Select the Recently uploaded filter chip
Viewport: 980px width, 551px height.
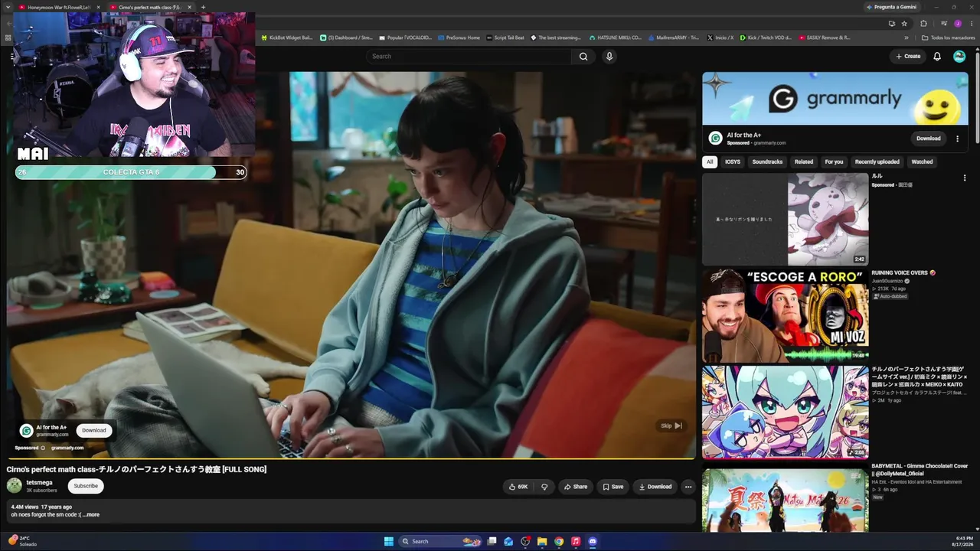pyautogui.click(x=877, y=161)
